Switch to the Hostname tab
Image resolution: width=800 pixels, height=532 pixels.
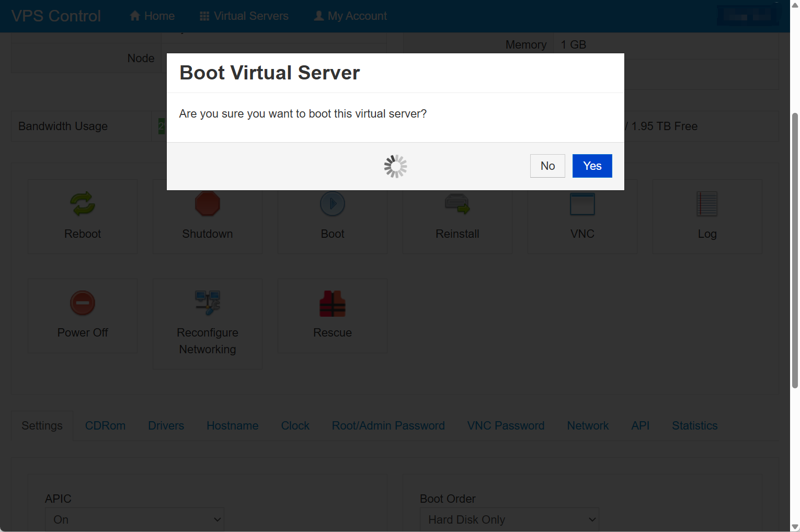pyautogui.click(x=232, y=425)
